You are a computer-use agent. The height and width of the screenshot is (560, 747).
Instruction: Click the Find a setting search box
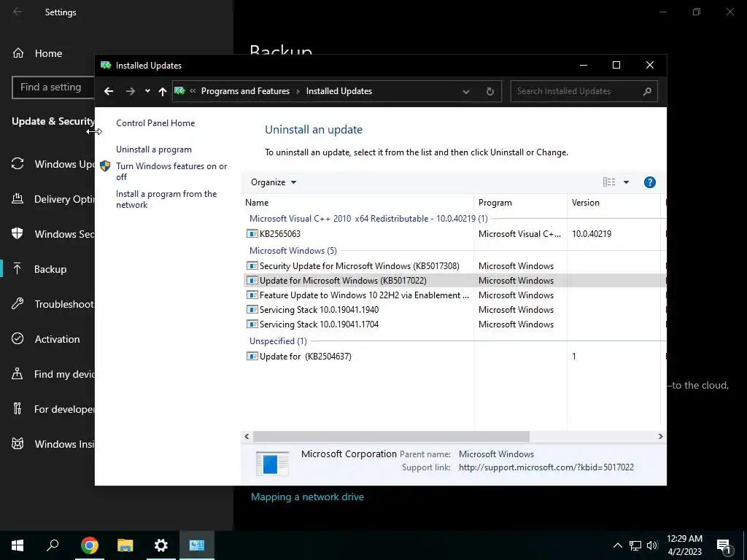pos(53,87)
